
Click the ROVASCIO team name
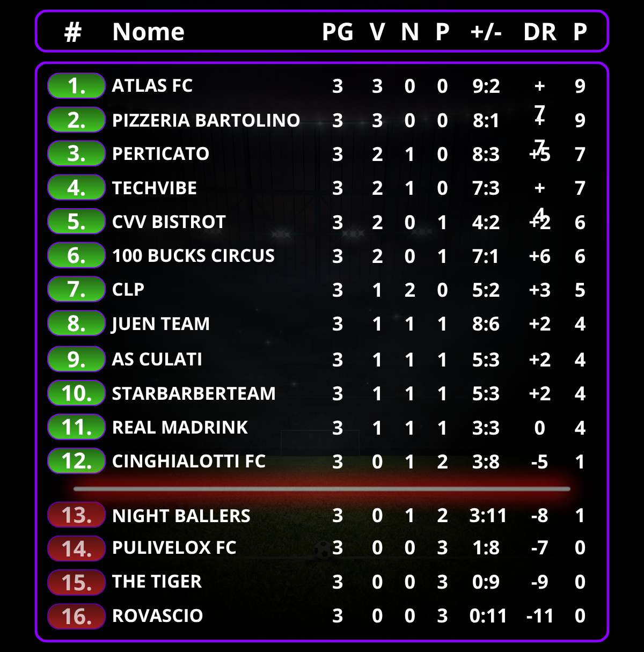157,616
